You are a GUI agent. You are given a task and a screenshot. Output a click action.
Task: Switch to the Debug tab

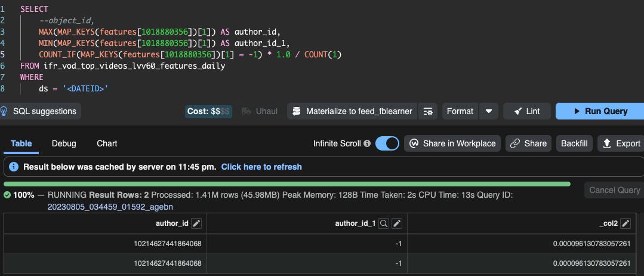coord(64,143)
